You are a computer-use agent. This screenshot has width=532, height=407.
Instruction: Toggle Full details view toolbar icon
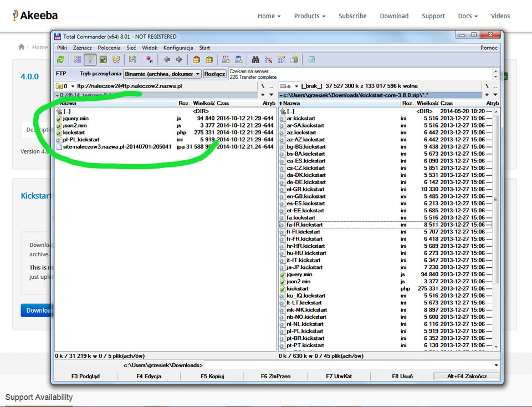click(90, 60)
